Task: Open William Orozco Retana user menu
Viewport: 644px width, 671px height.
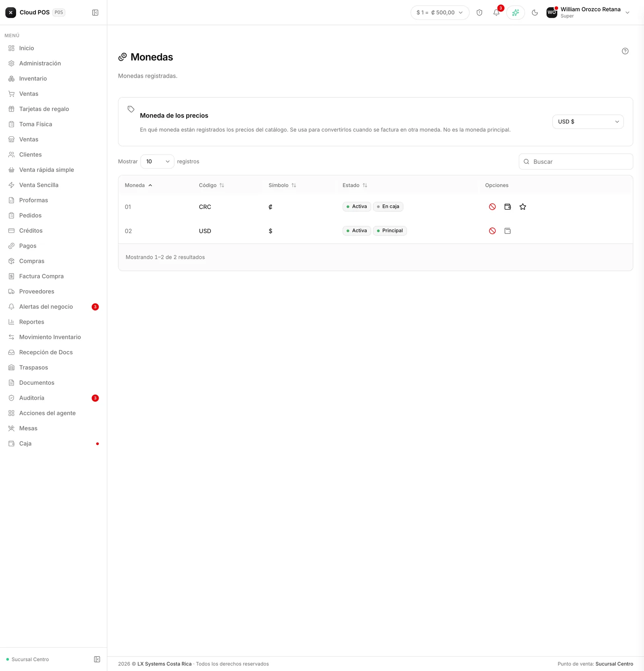Action: (x=588, y=12)
